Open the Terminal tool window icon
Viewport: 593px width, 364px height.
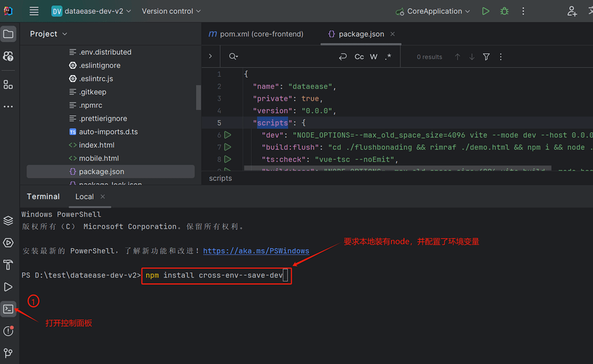8,309
